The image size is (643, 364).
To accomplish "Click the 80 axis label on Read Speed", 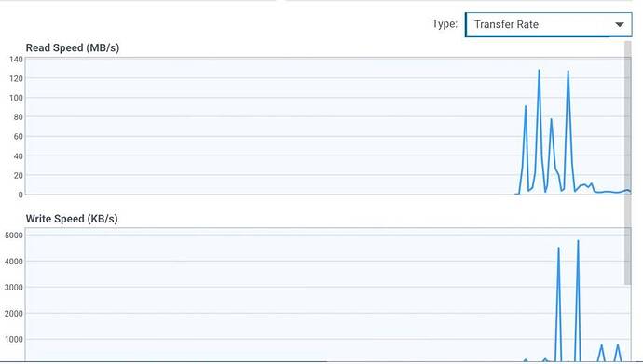I will [18, 117].
